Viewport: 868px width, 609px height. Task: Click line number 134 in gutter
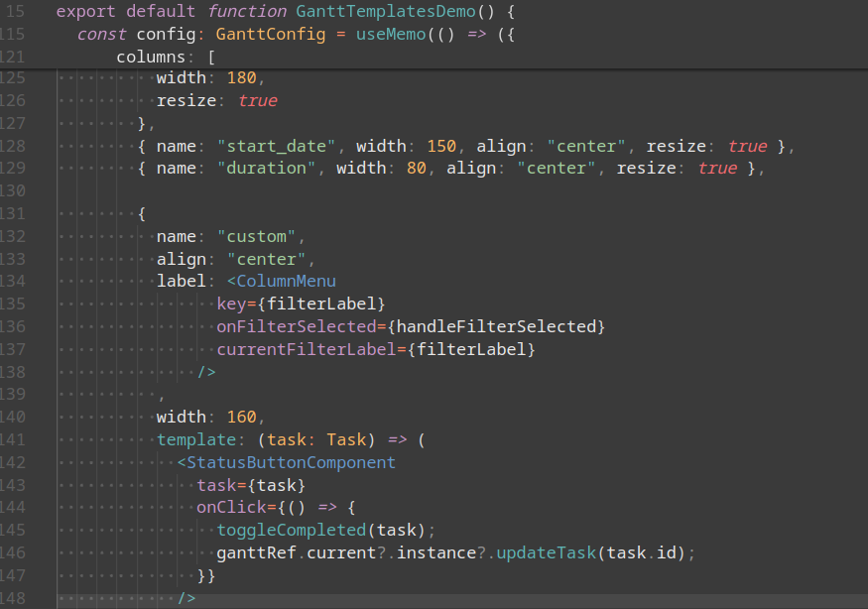13,282
